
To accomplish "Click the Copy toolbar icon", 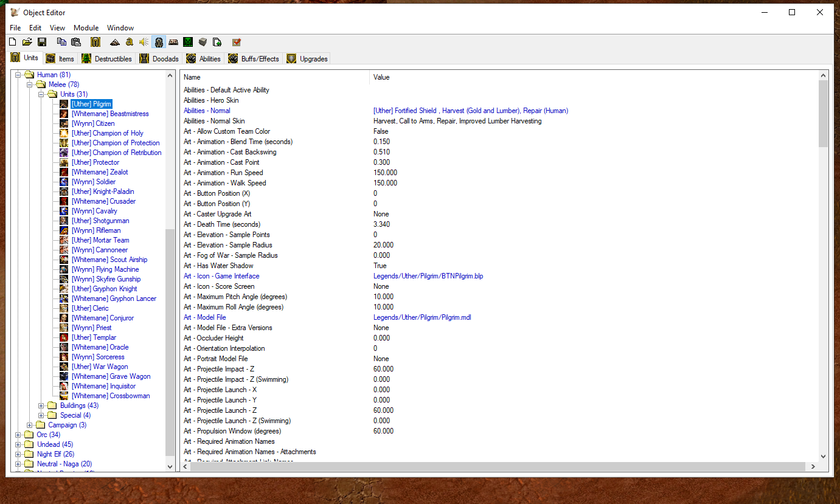I will pos(61,42).
